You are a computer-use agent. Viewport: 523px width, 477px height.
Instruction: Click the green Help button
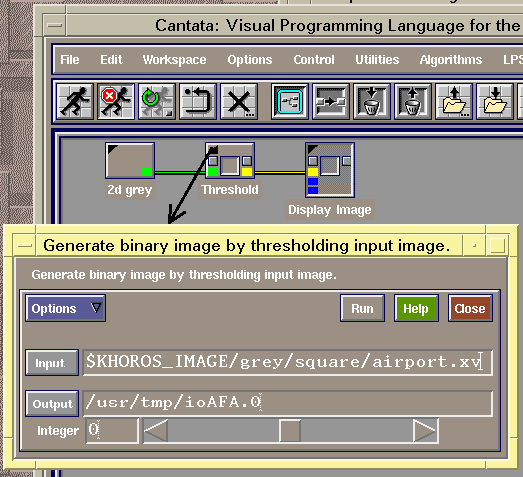416,308
